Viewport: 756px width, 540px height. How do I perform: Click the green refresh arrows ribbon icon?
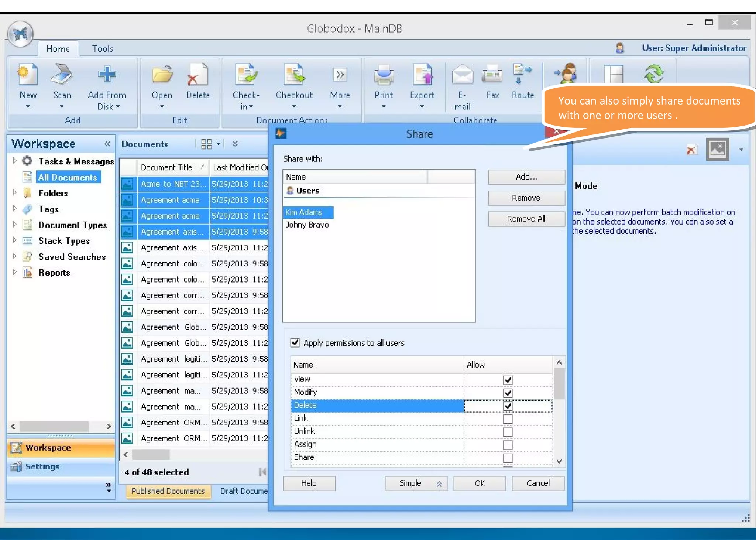coord(654,74)
